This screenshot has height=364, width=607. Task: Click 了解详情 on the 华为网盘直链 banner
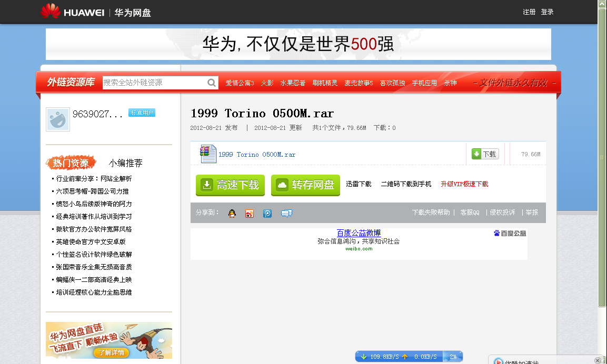coord(111,352)
